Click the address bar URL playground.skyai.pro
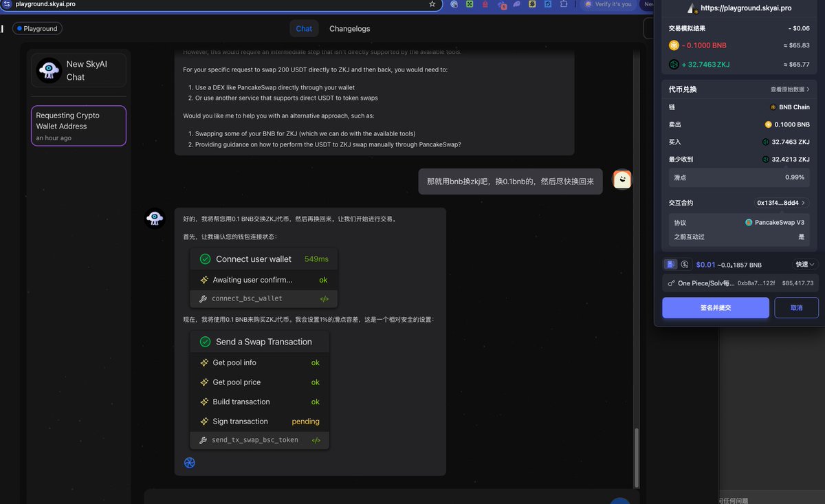This screenshot has height=504, width=825. pos(45,4)
